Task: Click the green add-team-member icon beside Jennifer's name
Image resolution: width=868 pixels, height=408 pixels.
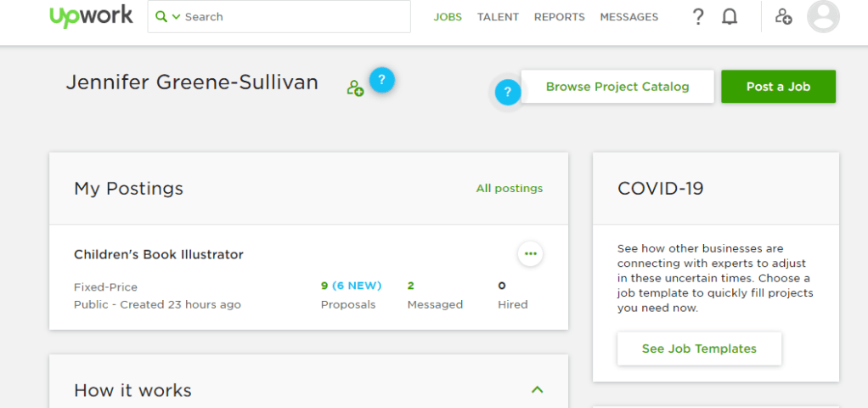Action: pos(355,87)
